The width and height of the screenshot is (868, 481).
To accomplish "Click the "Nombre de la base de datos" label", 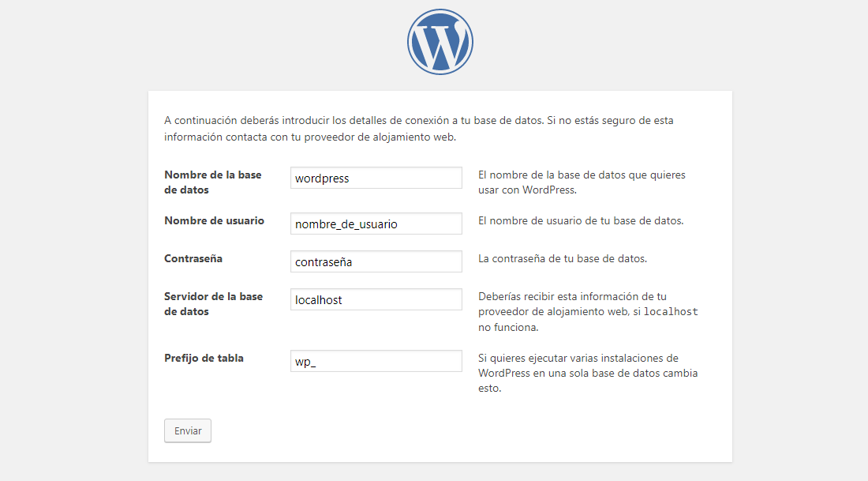I will [x=212, y=182].
